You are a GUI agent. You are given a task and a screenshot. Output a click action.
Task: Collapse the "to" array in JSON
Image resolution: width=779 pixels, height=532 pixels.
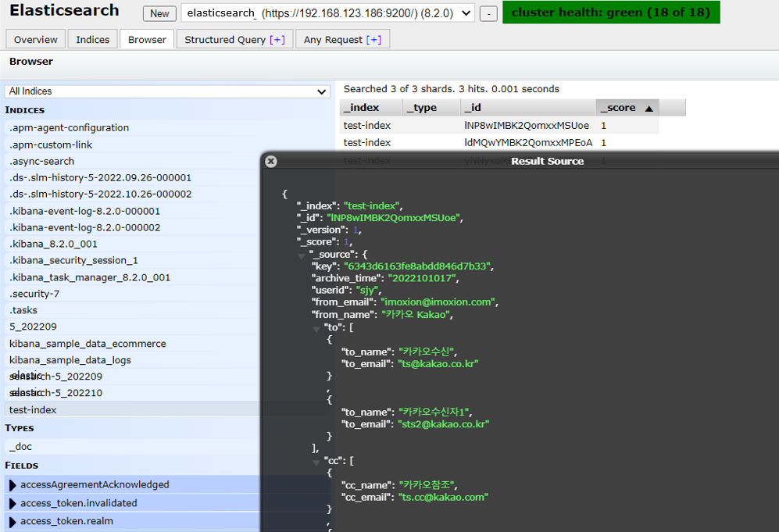pyautogui.click(x=316, y=329)
